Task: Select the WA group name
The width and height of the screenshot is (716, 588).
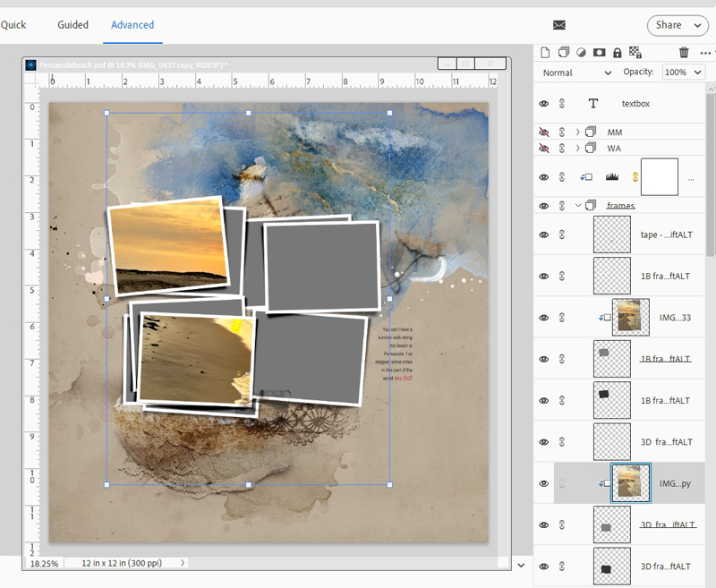Action: [x=614, y=148]
